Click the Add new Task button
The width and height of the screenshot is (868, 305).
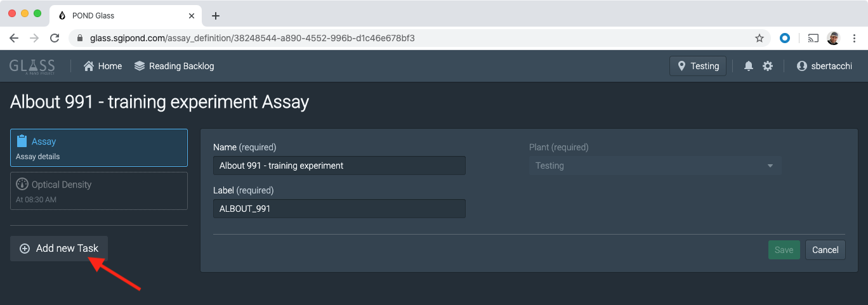pyautogui.click(x=59, y=249)
